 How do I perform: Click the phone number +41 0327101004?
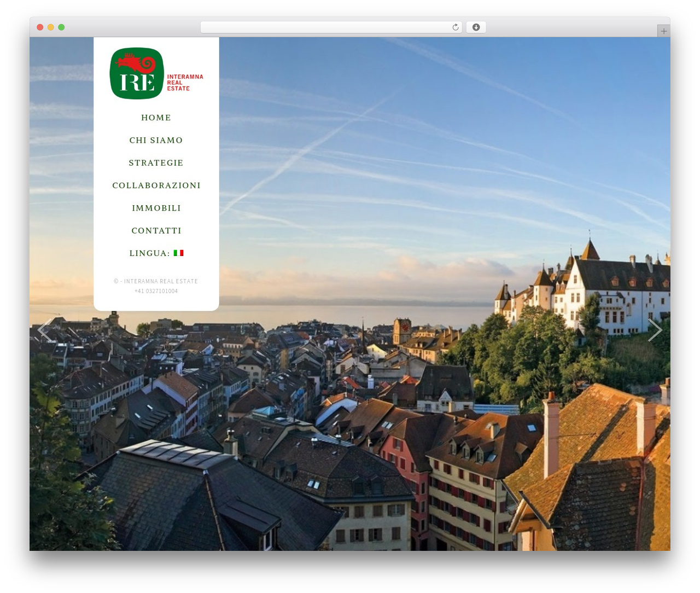(156, 291)
